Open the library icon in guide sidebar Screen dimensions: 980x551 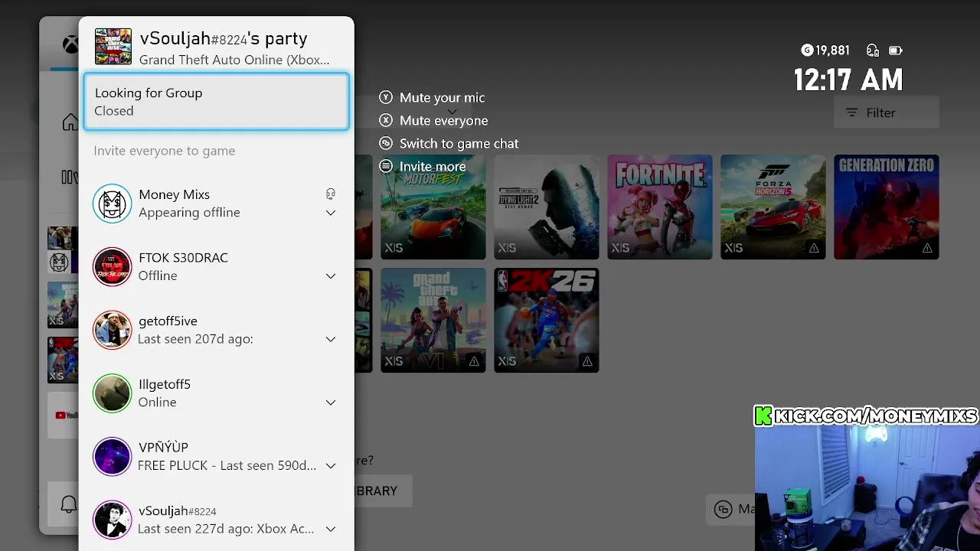[x=70, y=178]
